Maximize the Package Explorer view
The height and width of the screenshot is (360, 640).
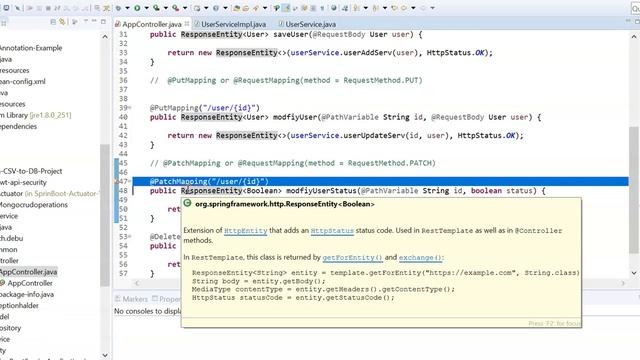(103, 21)
